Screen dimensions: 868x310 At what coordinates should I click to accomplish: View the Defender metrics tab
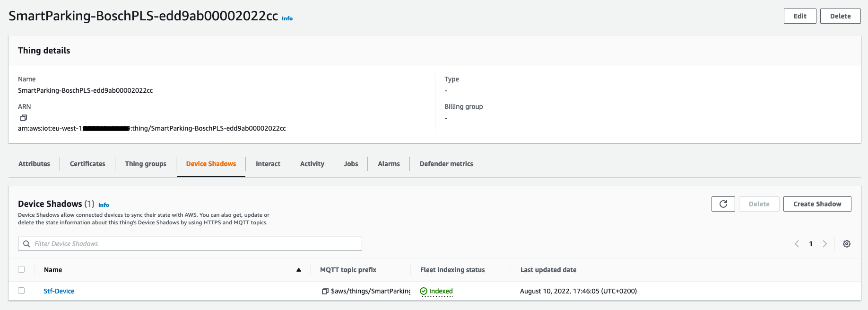446,164
